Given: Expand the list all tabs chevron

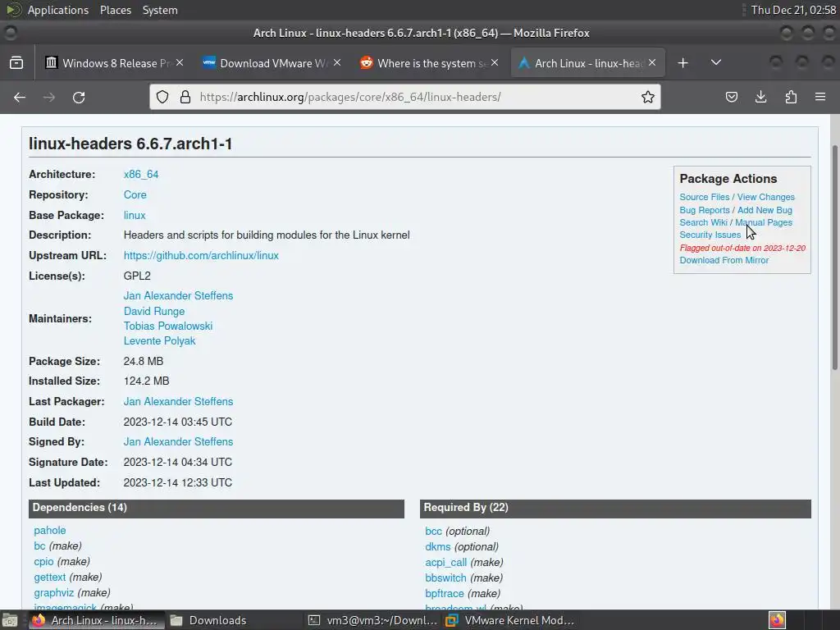Looking at the screenshot, I should coord(715,62).
